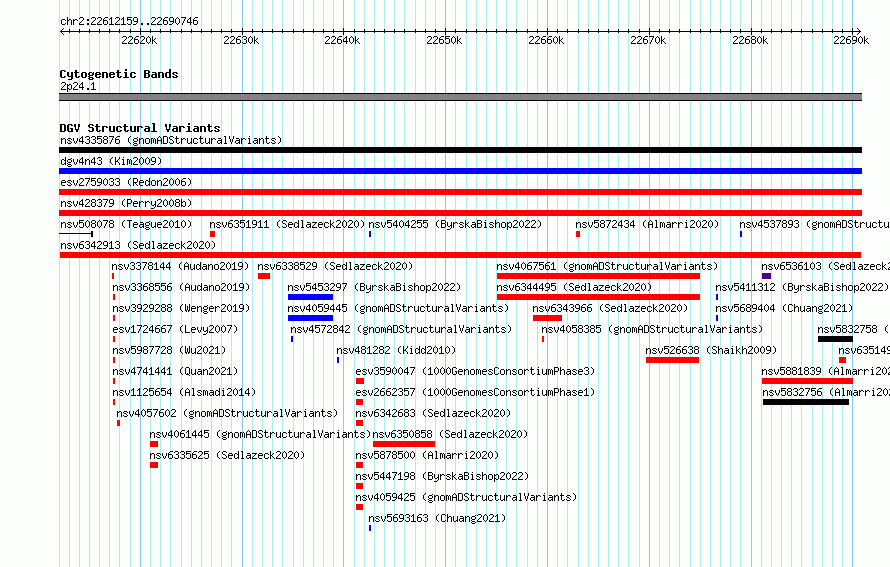Click nsv4067561 gnomAD variant label
This screenshot has height=567, width=890.
pyautogui.click(x=607, y=266)
